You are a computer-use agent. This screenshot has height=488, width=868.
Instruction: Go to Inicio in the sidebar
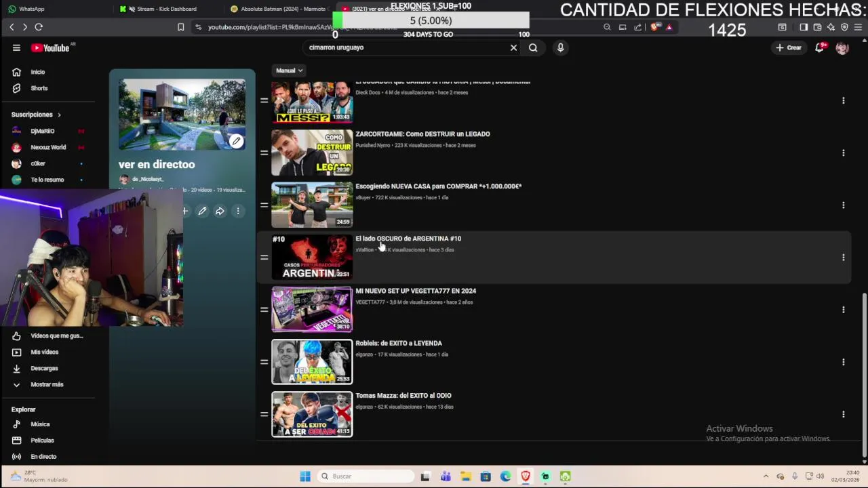pos(37,72)
